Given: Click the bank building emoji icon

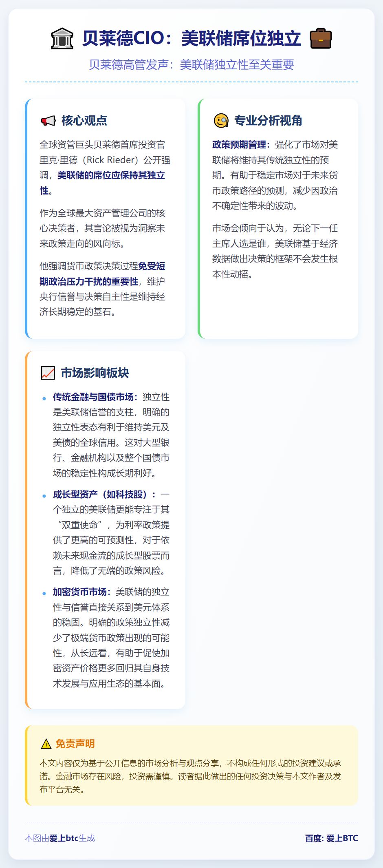Looking at the screenshot, I should tap(62, 39).
